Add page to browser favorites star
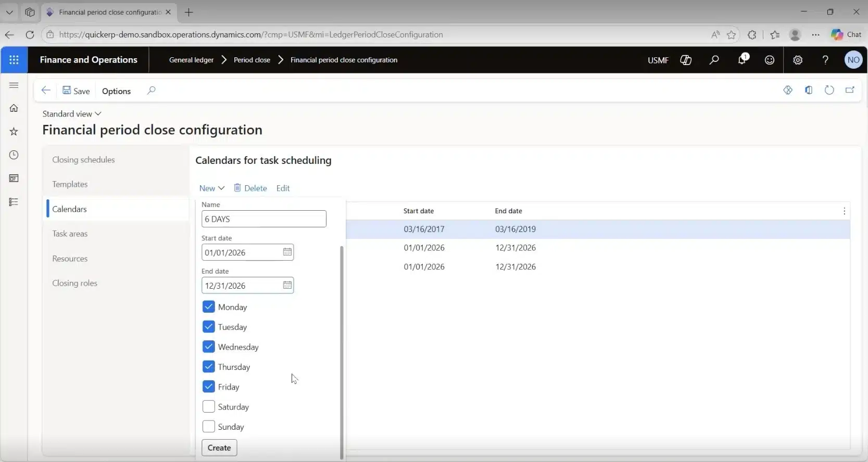868x462 pixels. click(732, 35)
